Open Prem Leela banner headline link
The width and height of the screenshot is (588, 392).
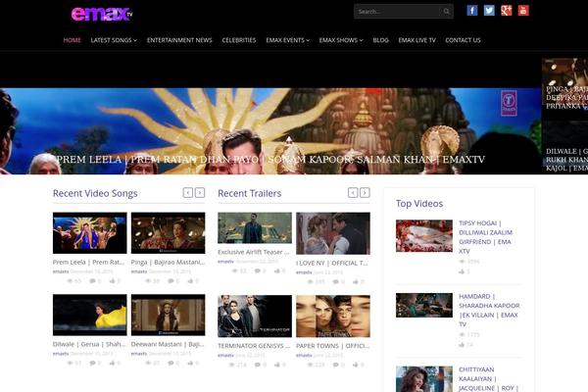click(270, 160)
